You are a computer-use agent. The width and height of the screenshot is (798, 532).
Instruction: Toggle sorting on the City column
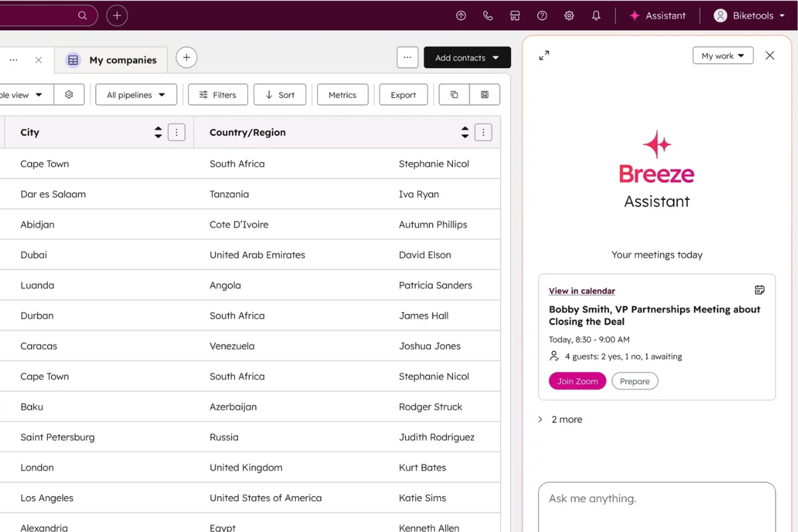click(158, 132)
